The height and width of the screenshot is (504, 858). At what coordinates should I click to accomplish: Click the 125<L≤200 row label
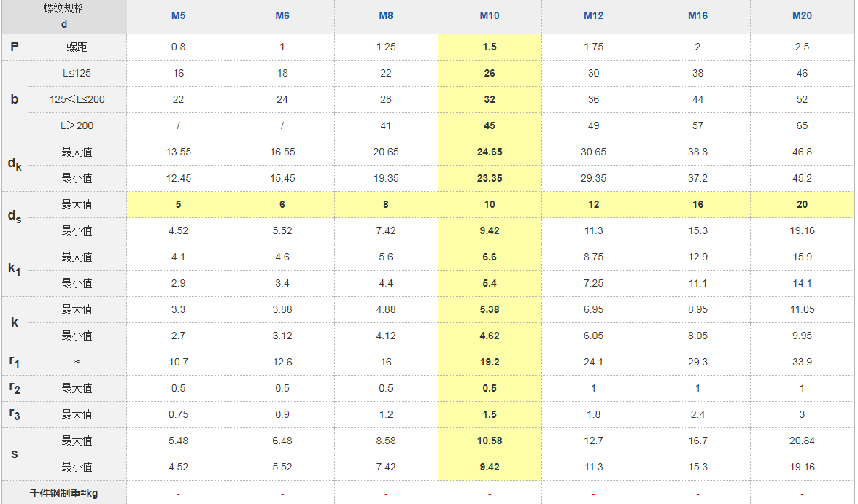77,99
